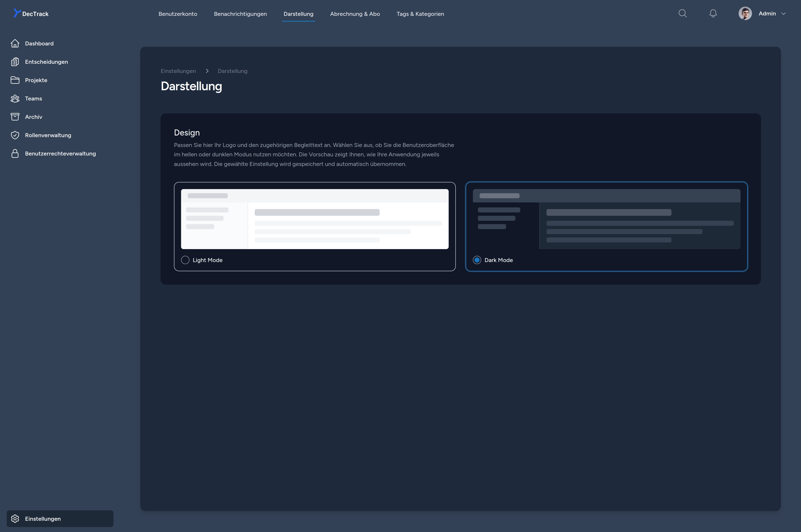
Task: Select the Light Mode radio button
Action: pyautogui.click(x=185, y=260)
